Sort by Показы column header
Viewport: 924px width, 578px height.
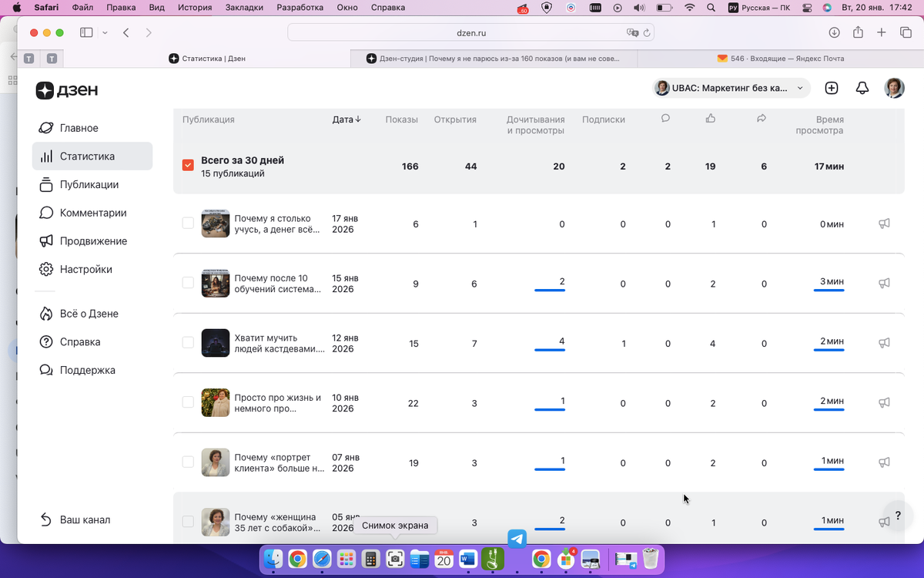pos(402,119)
